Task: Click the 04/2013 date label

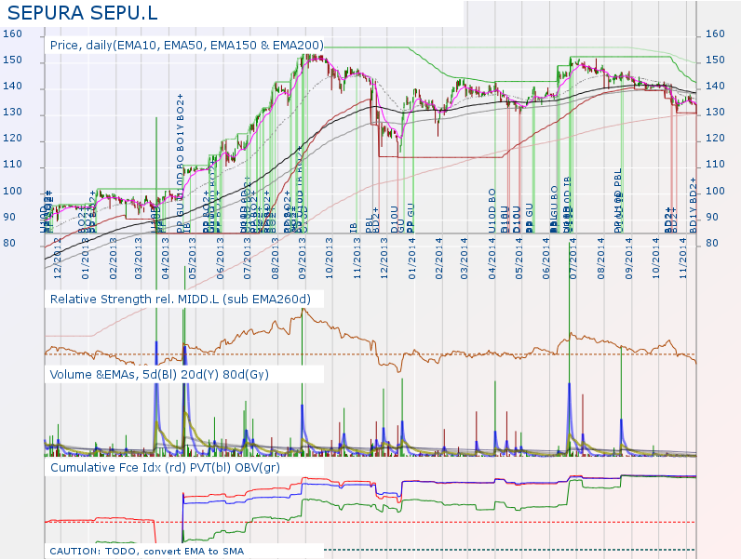Action: tap(165, 259)
